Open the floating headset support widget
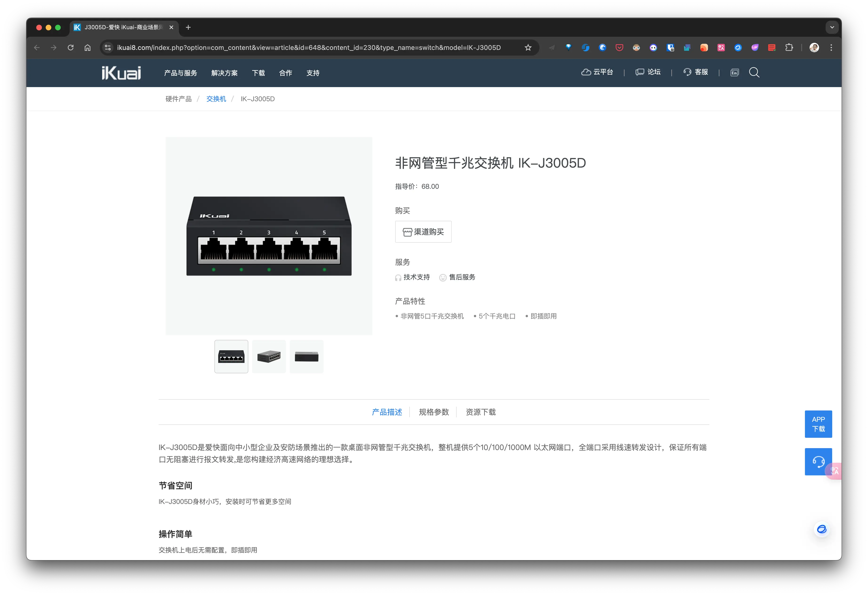The height and width of the screenshot is (595, 868). point(818,462)
